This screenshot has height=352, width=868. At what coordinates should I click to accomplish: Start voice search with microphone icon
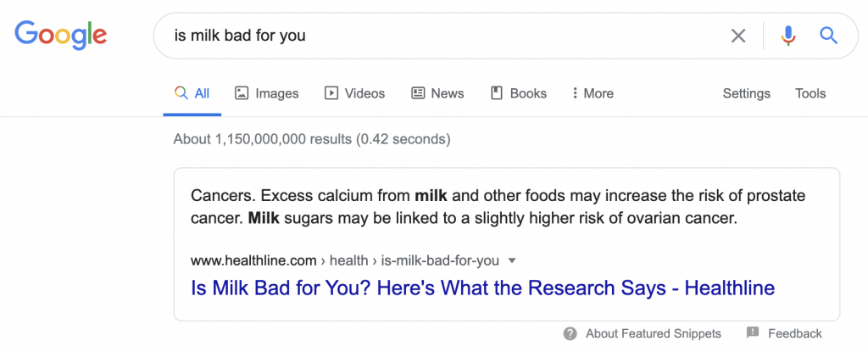788,36
